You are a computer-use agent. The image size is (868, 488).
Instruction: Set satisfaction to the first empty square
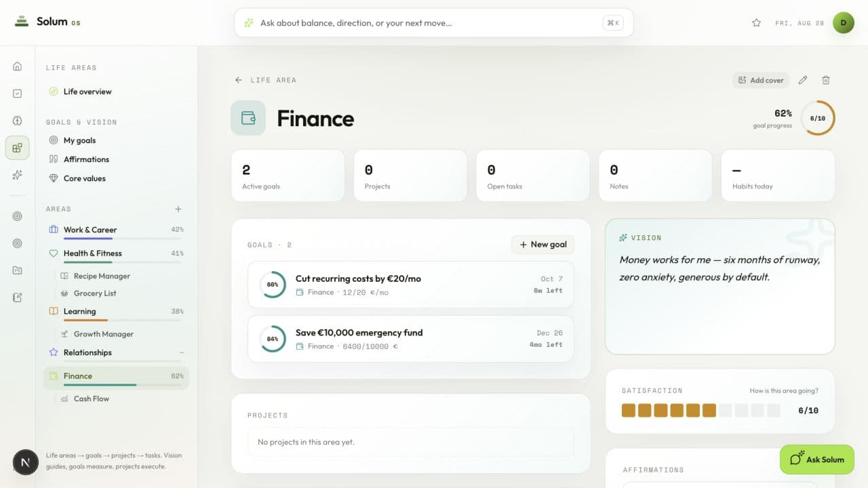(x=726, y=410)
